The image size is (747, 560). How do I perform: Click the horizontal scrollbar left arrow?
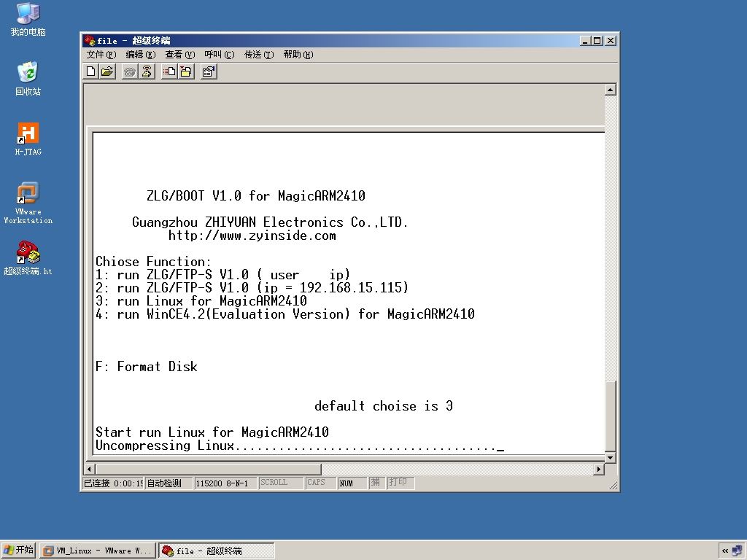point(90,469)
